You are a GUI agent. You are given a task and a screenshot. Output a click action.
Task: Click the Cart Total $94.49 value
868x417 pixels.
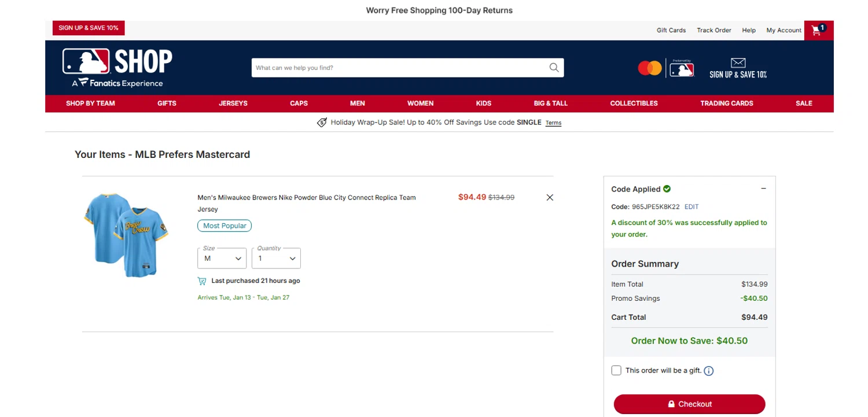[755, 317]
